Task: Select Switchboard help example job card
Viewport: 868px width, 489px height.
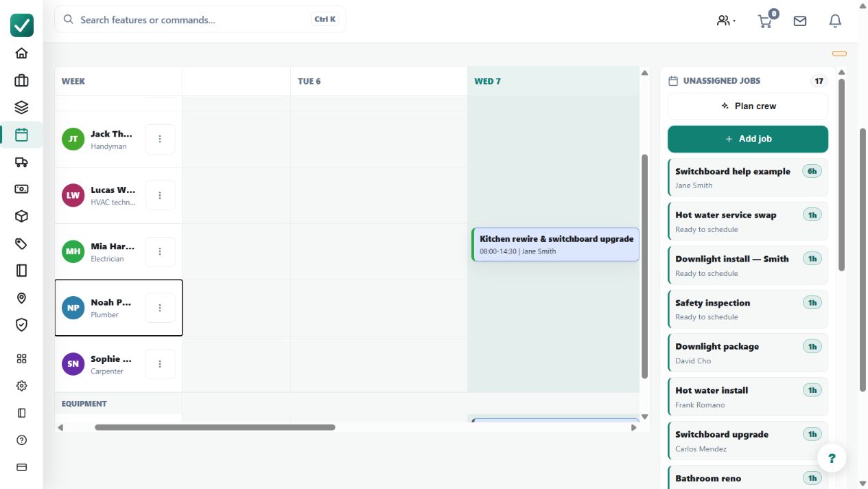Action: click(748, 177)
